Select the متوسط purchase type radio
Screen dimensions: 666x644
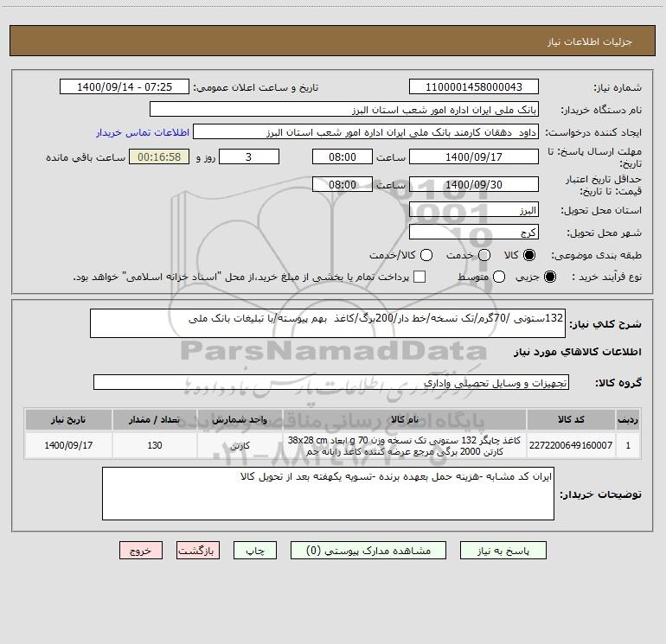[499, 277]
